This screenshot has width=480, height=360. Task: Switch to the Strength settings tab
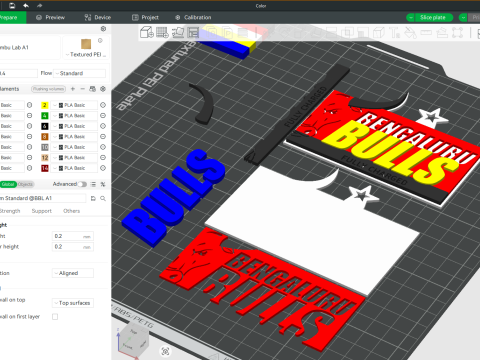(10, 211)
